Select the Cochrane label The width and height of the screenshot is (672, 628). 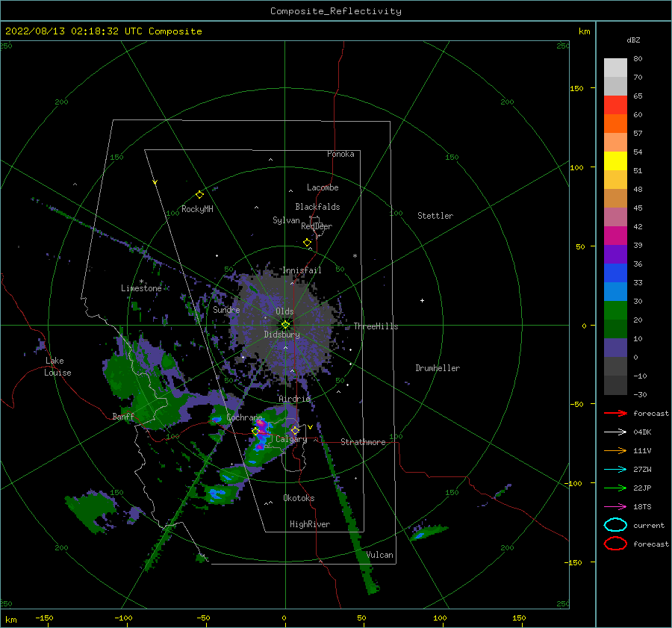coord(244,417)
